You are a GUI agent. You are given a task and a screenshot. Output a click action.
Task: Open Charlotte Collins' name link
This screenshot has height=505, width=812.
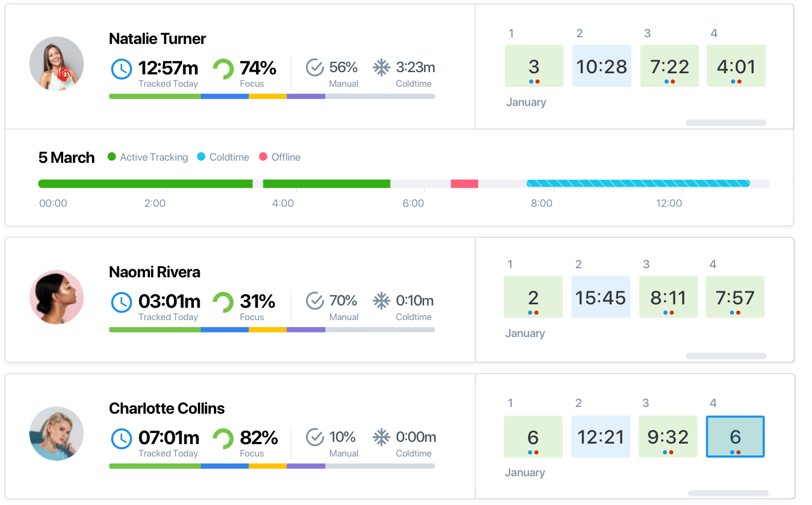tap(166, 408)
